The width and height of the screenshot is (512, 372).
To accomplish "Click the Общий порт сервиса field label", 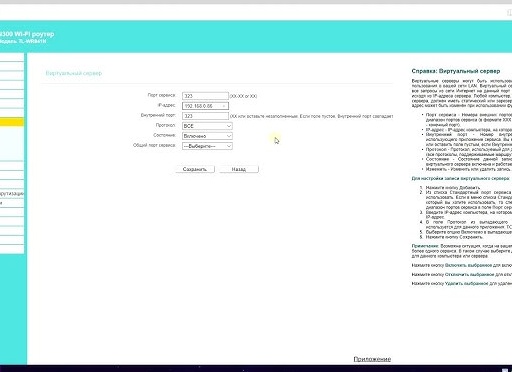I will pyautogui.click(x=154, y=145).
